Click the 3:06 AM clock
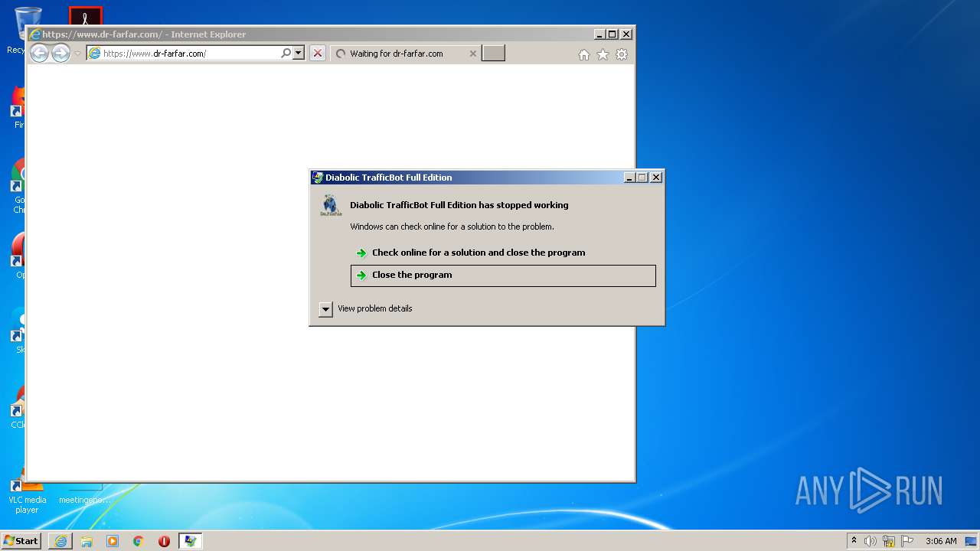Image resolution: width=980 pixels, height=551 pixels. click(x=941, y=541)
